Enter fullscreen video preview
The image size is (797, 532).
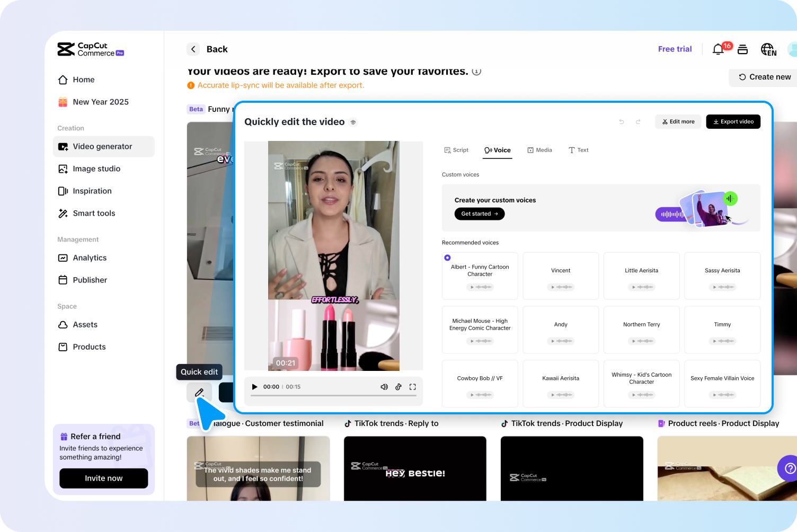413,387
